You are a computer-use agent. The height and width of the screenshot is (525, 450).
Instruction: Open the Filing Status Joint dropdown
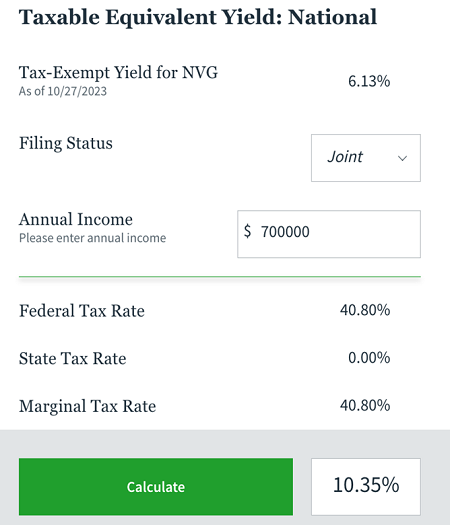tap(366, 158)
